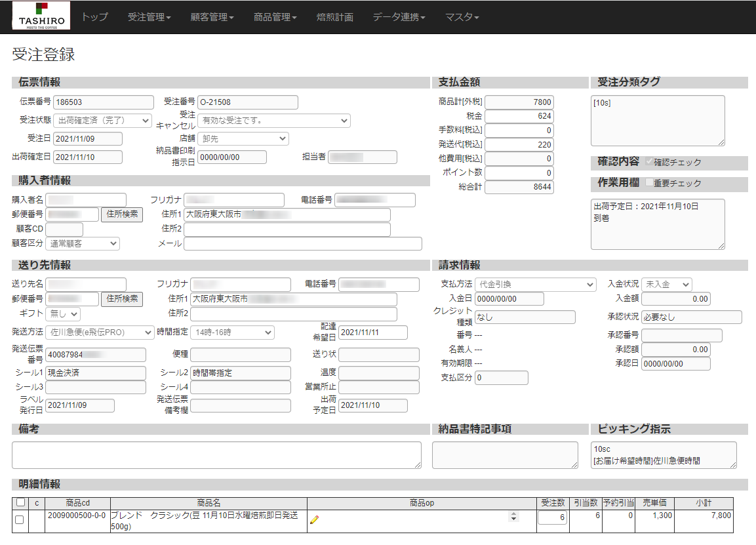Viewport: 756px width, 545px height.
Task: Expand the 店舗 dropdown showing 卸先
Action: [x=243, y=138]
